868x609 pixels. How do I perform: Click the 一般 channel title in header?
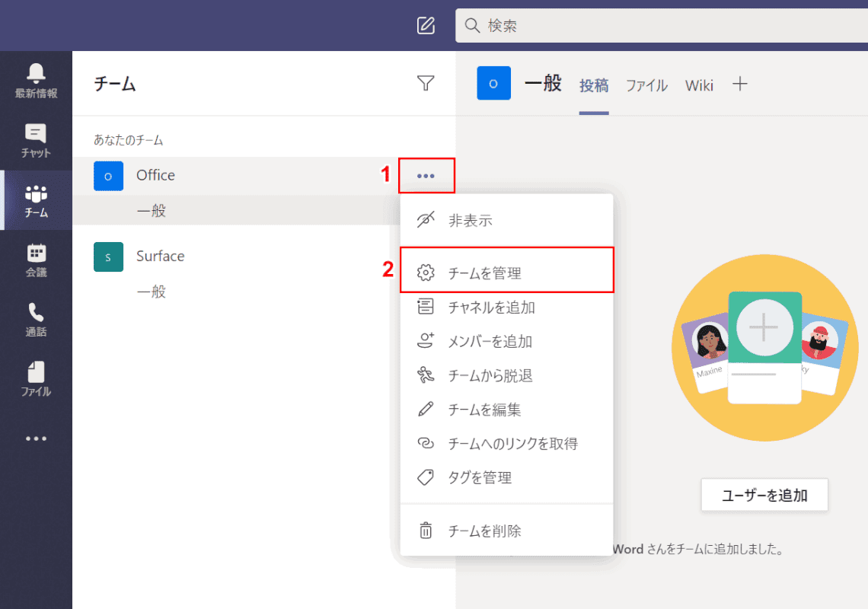click(543, 83)
